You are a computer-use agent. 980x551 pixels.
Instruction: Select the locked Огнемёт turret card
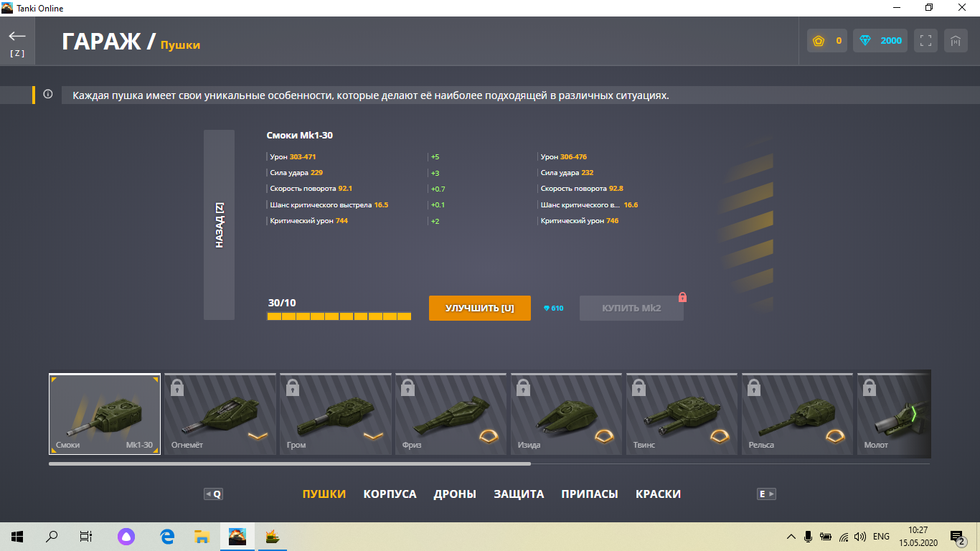[220, 414]
